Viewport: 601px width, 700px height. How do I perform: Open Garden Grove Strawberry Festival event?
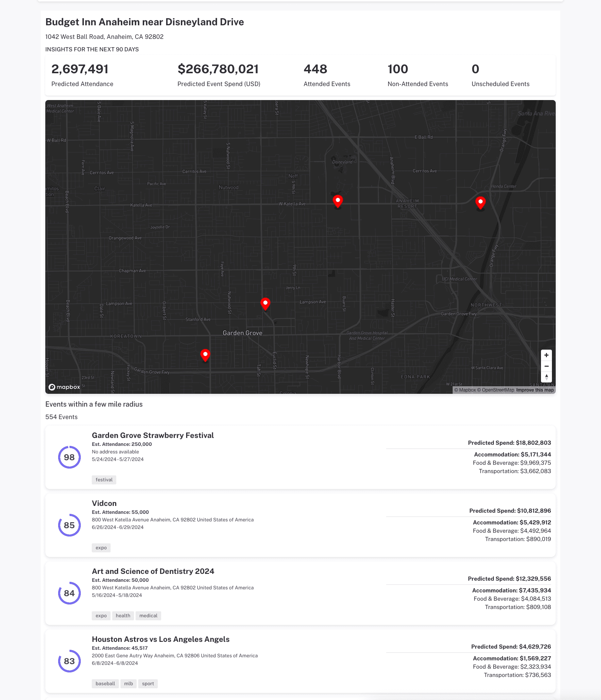(153, 435)
